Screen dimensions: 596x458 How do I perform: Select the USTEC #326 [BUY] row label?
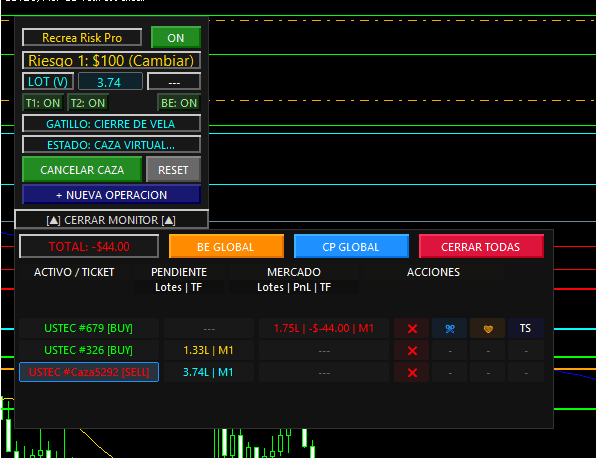click(x=89, y=350)
